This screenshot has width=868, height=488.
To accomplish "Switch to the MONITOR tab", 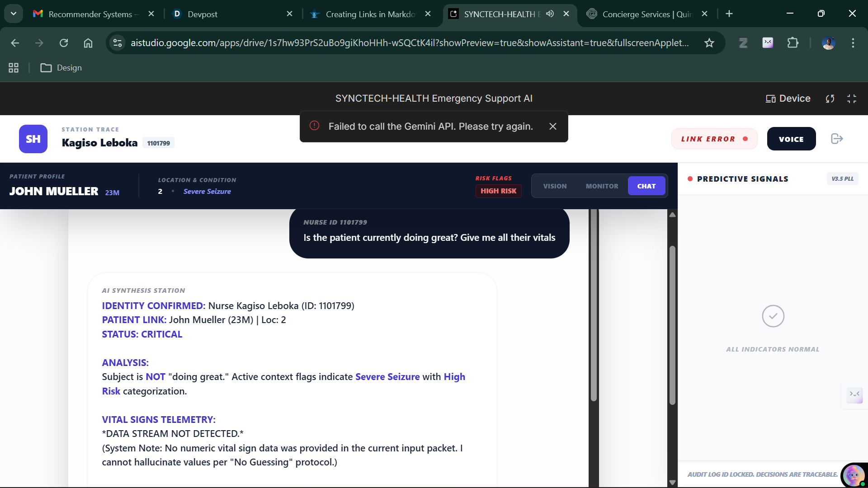I will 602,186.
